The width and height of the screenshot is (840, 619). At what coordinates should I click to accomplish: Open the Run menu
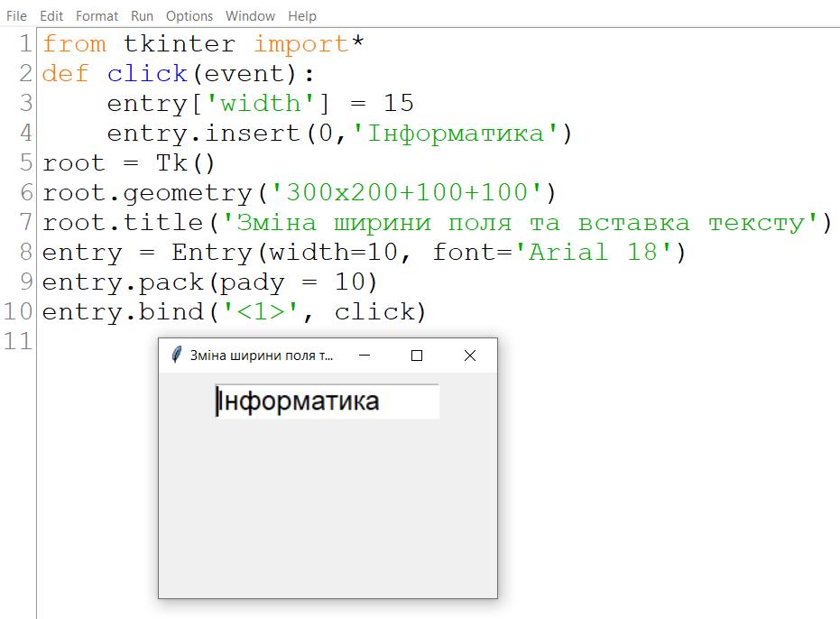(142, 16)
